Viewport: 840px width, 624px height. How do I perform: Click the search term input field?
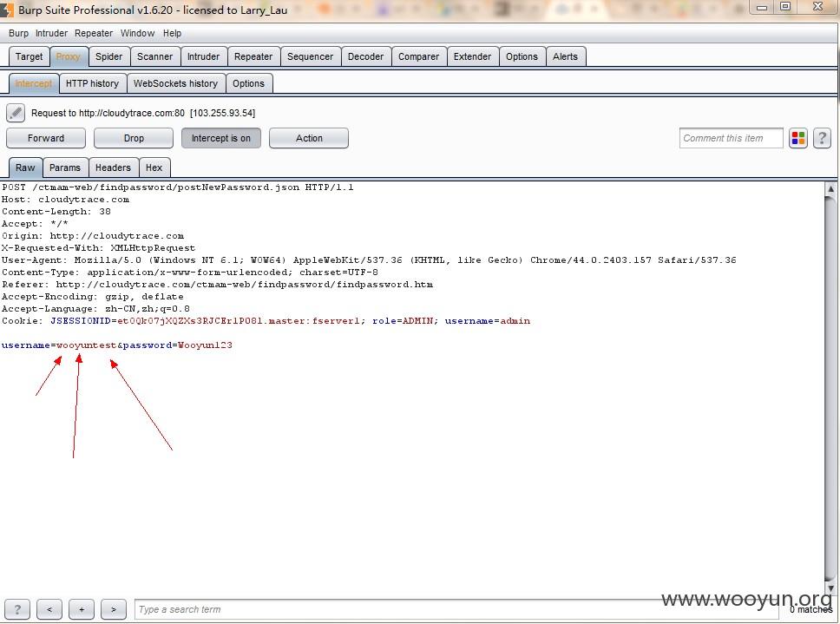[x=456, y=609]
